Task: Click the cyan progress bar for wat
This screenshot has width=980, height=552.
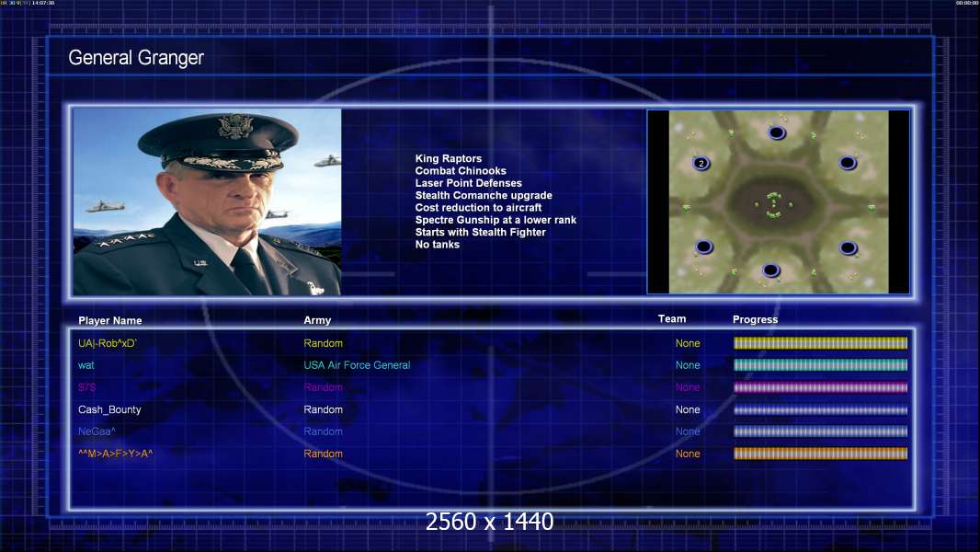Action: click(820, 365)
